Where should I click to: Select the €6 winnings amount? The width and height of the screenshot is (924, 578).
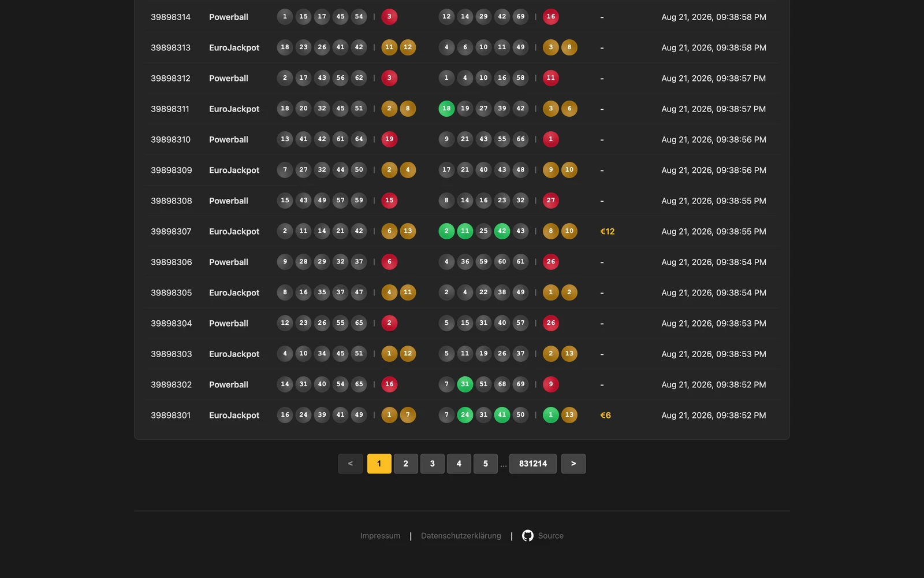(x=606, y=415)
